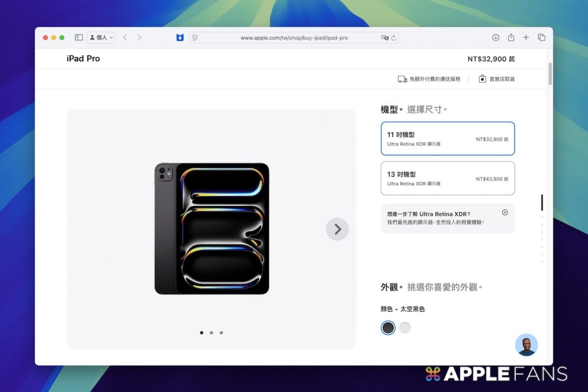Click the apple.com address bar
This screenshot has height=392, width=588.
tap(294, 38)
